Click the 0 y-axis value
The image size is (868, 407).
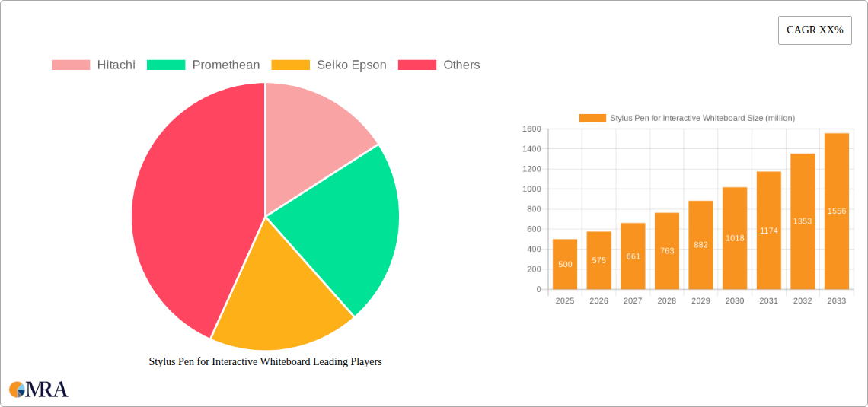(x=538, y=289)
